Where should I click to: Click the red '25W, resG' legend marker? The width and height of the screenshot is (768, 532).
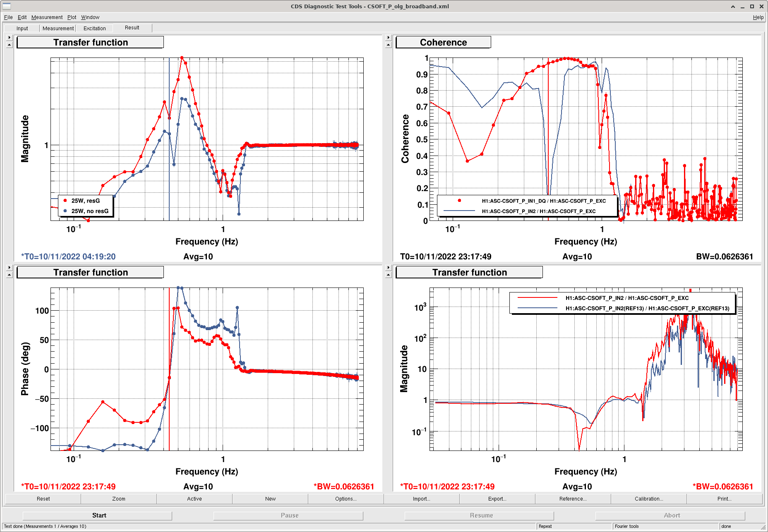[x=65, y=201]
